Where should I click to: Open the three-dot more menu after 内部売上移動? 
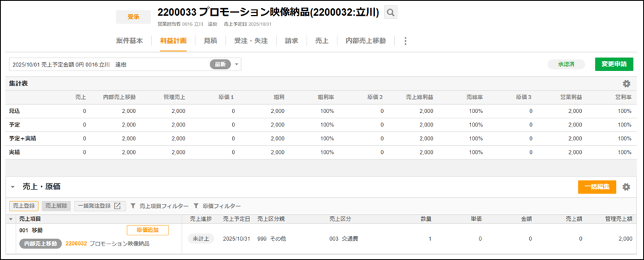[406, 41]
